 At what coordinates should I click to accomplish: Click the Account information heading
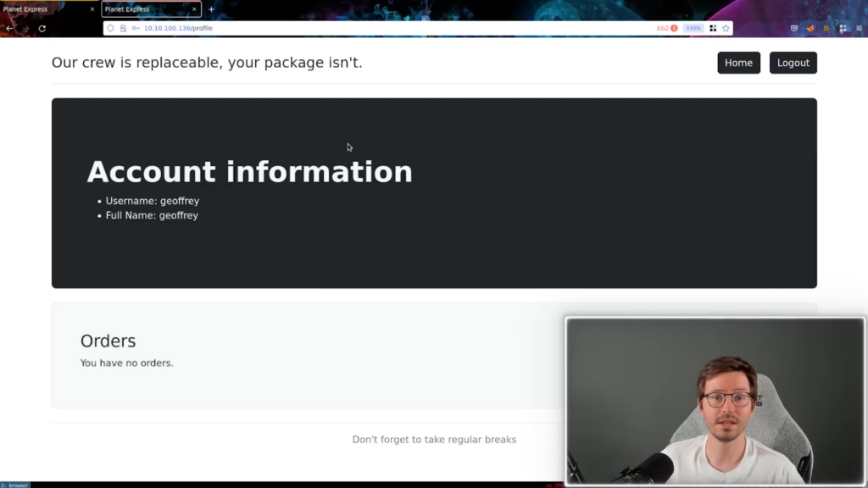[x=250, y=172]
